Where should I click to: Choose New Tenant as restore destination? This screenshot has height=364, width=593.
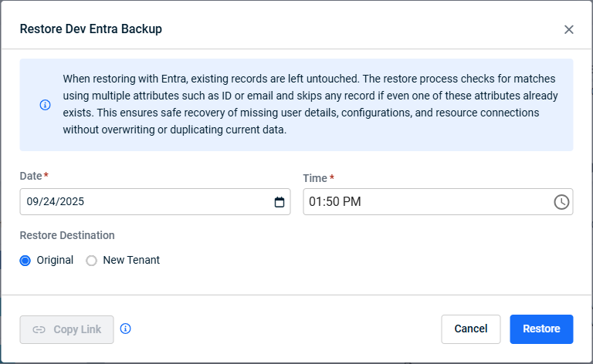[92, 261]
